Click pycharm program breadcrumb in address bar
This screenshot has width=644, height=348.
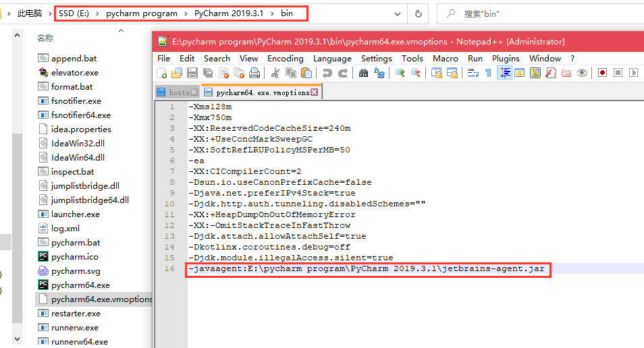tap(142, 13)
